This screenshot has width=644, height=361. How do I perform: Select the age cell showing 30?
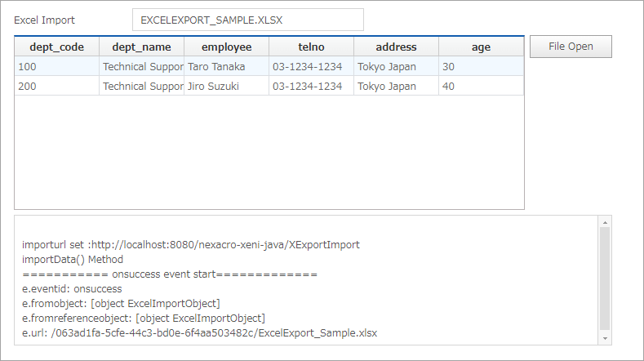(481, 66)
